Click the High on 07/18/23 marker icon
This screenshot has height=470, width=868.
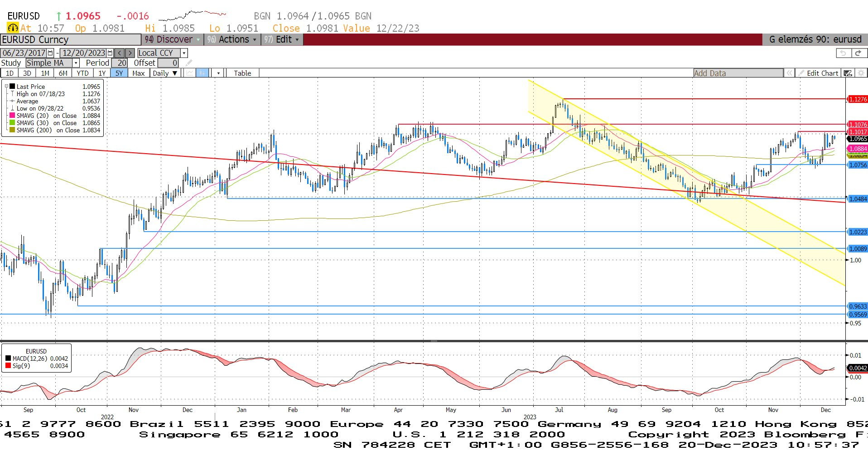coord(12,94)
